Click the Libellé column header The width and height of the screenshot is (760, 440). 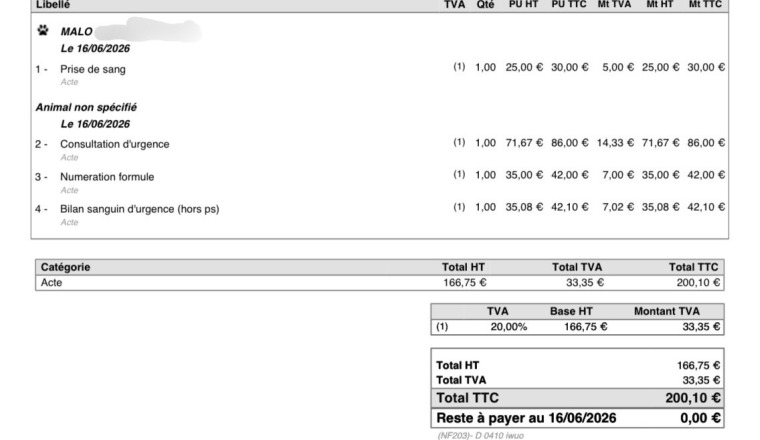[53, 4]
